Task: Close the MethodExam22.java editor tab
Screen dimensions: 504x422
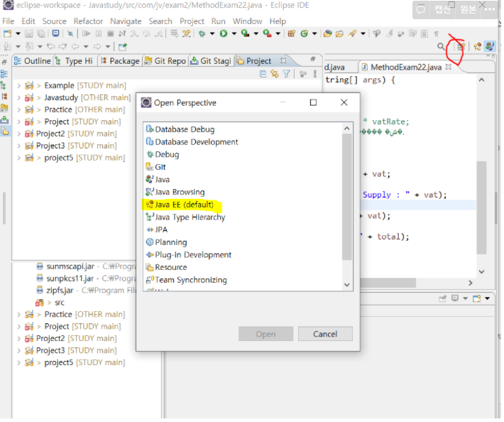Action: click(x=449, y=67)
